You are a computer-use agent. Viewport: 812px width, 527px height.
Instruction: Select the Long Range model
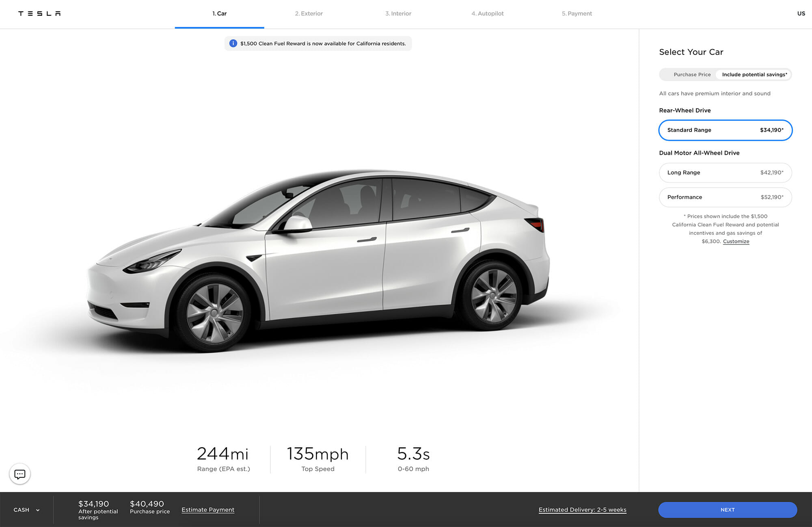pos(725,173)
